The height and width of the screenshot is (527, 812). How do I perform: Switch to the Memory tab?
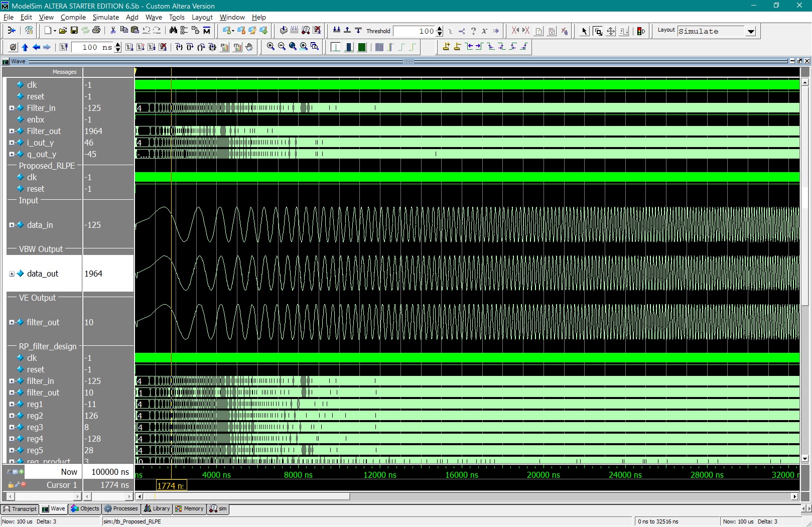coord(189,509)
